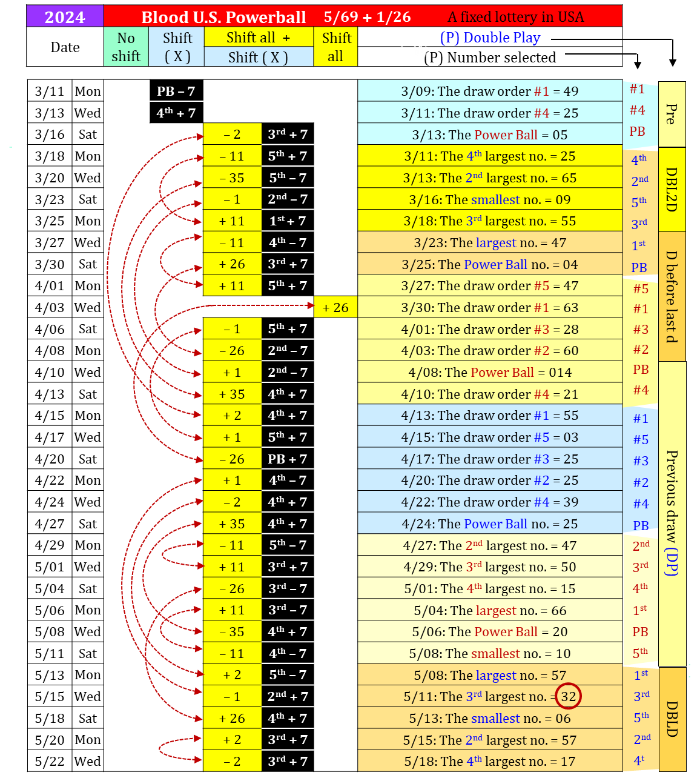Viewport: 700px width, 778px height.
Task: Click '5/06: The Power Ball = 20'
Action: 490,631
